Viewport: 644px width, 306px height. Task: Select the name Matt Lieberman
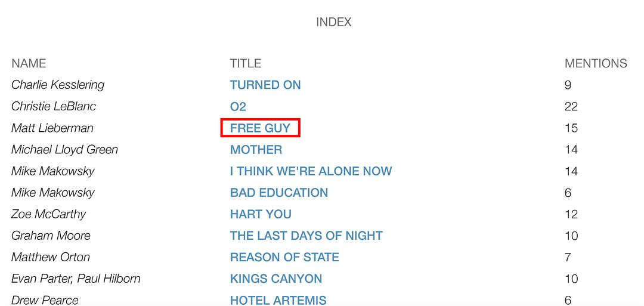click(x=52, y=128)
